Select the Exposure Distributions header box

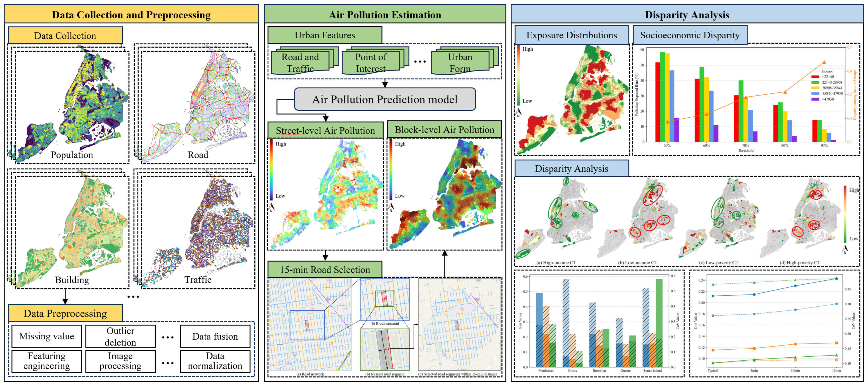(571, 35)
